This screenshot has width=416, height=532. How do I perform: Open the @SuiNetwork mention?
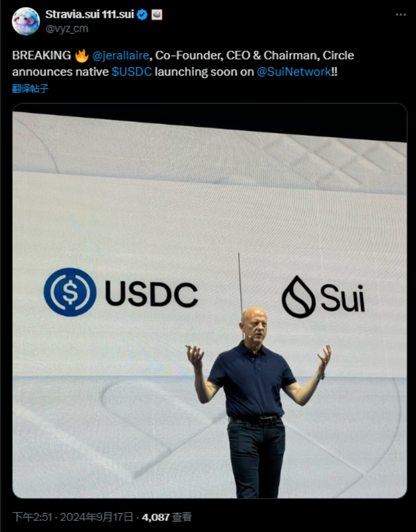pyautogui.click(x=294, y=72)
